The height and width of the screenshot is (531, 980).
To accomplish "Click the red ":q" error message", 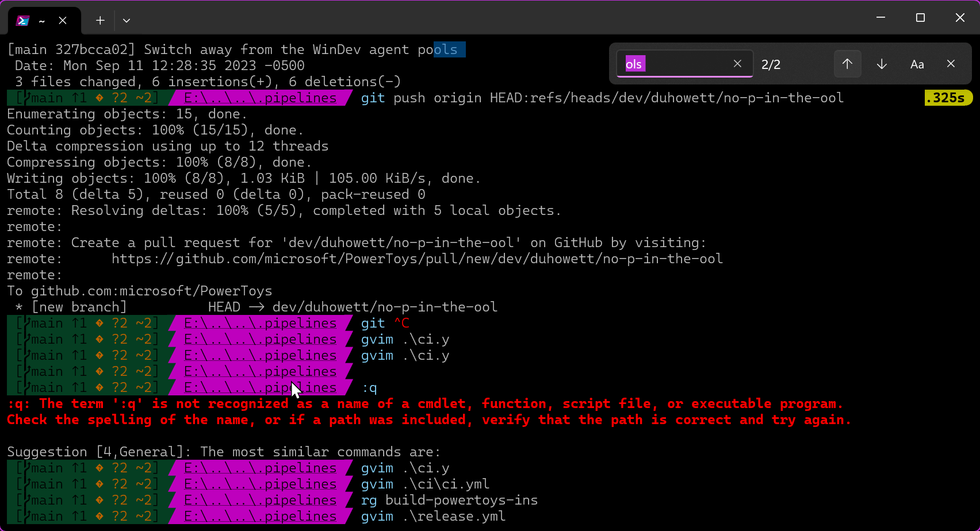I will tap(230, 403).
